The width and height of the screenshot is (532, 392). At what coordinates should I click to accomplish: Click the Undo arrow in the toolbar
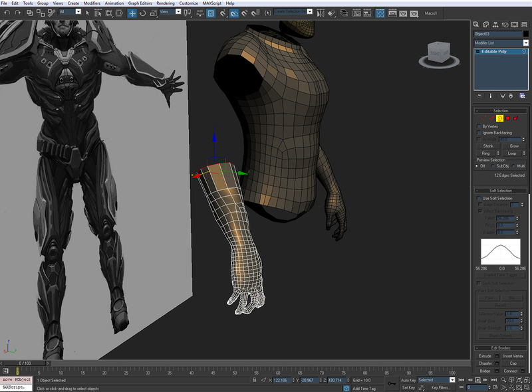pyautogui.click(x=7, y=13)
